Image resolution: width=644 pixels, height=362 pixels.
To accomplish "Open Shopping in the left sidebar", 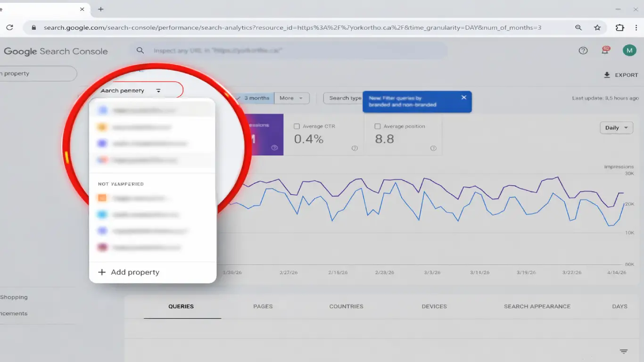I will point(14,297).
